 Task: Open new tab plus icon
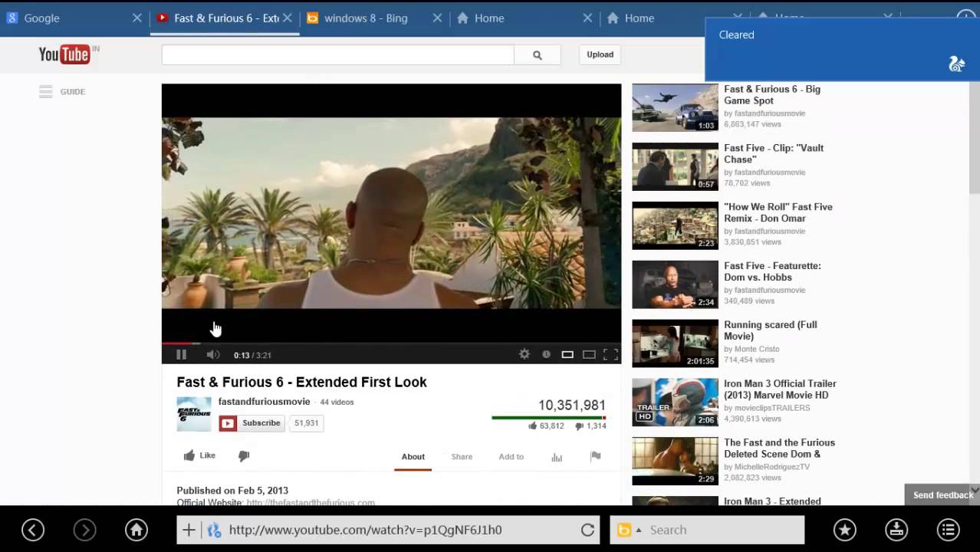pos(189,530)
